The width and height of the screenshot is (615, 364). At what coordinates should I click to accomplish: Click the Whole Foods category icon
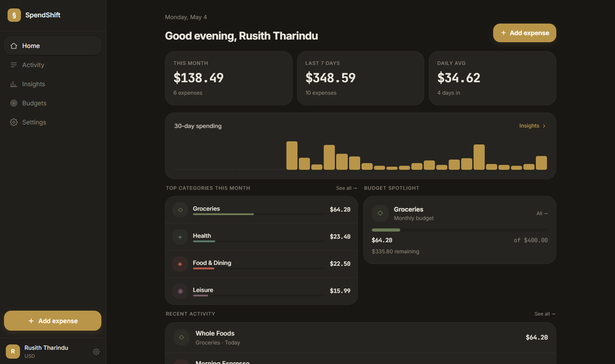181,337
